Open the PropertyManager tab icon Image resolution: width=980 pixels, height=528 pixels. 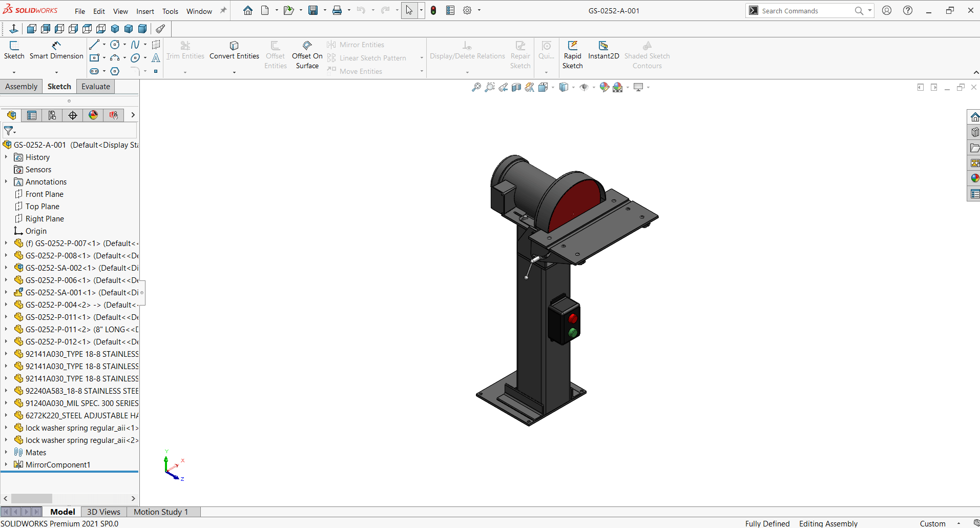pyautogui.click(x=32, y=115)
